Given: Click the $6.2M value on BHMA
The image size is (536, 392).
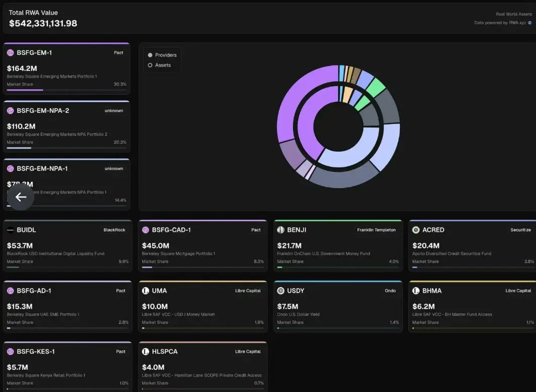Looking at the screenshot, I should tap(423, 306).
